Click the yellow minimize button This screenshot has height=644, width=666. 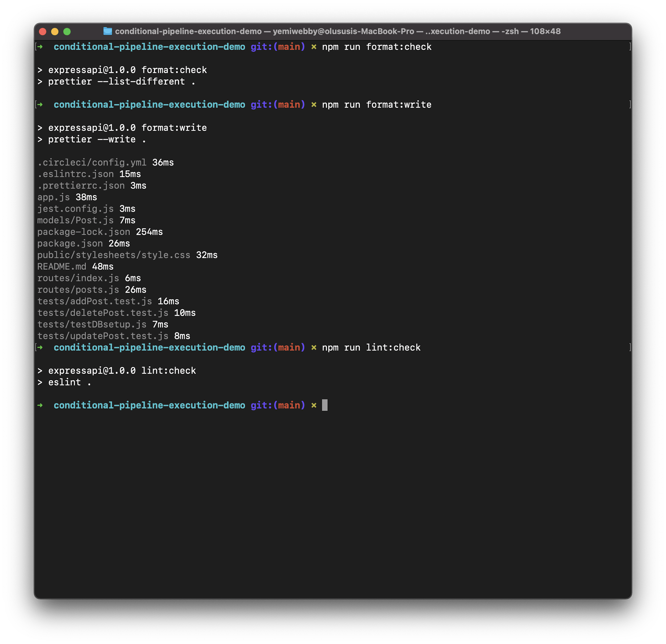tap(55, 31)
